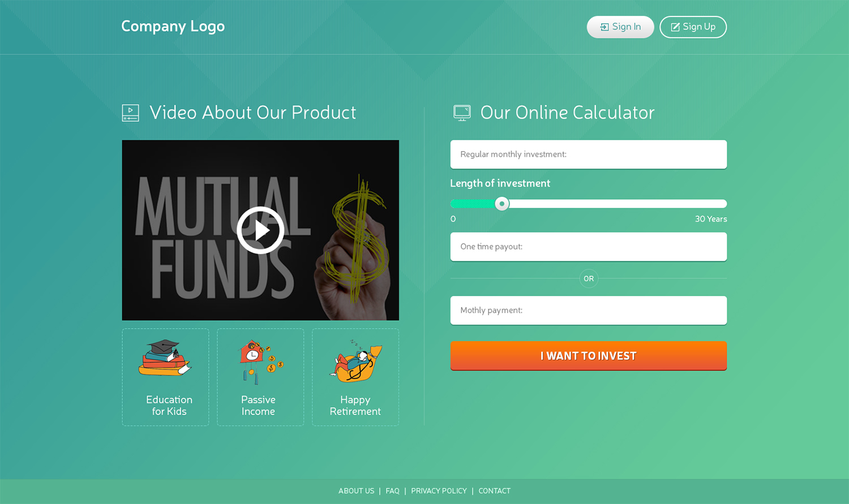Open the ABOUT US footer link
849x504 pixels.
pos(356,491)
